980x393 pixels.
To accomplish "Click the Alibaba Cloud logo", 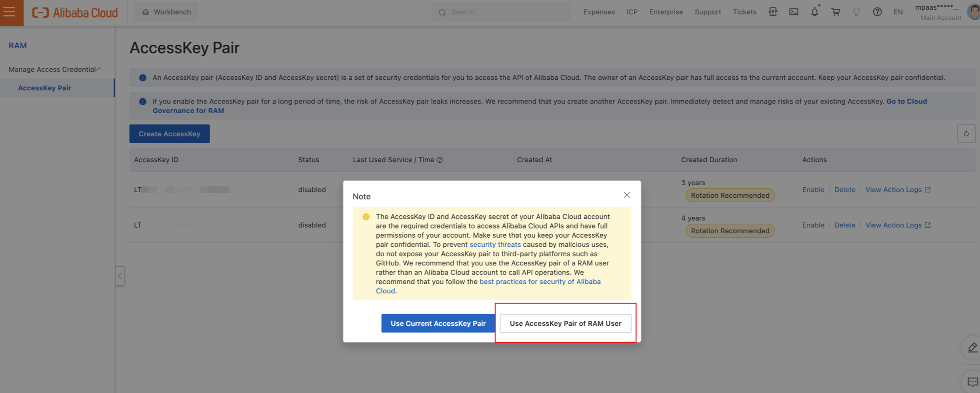I will 75,13.
